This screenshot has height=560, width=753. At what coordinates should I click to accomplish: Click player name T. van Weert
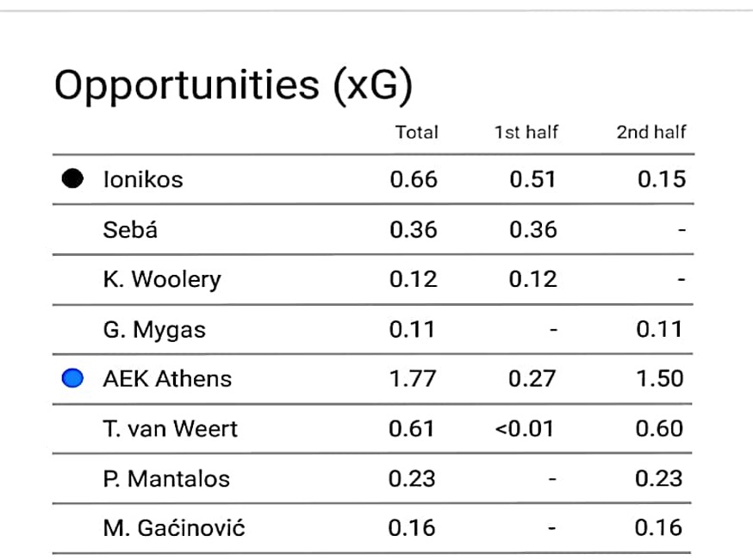(x=170, y=428)
